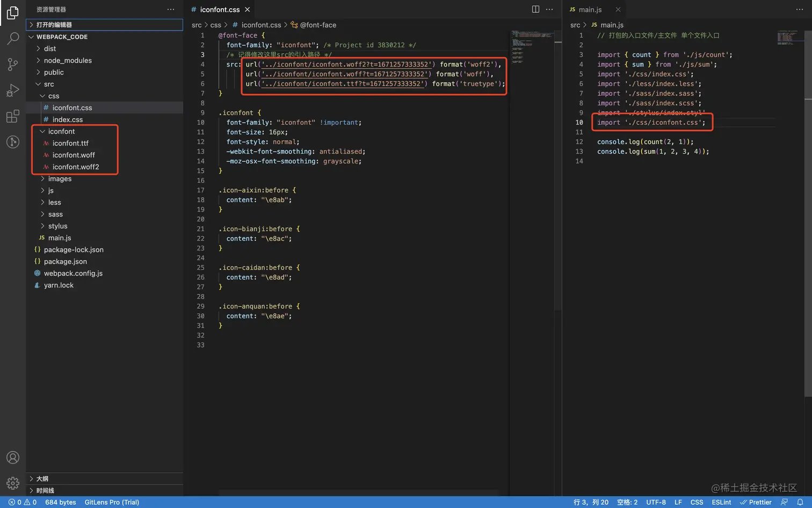This screenshot has height=508, width=812.
Task: Expand the dist folder
Action: (50, 48)
